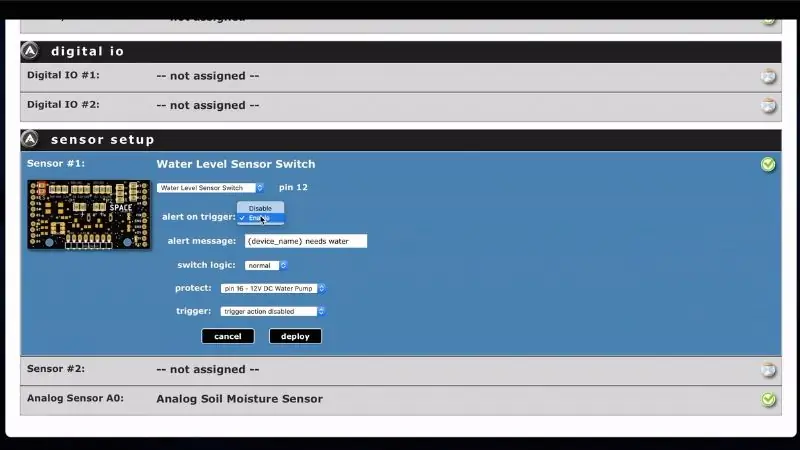The height and width of the screenshot is (450, 800).
Task: Open Digital IO #1 status icon
Action: (x=768, y=77)
